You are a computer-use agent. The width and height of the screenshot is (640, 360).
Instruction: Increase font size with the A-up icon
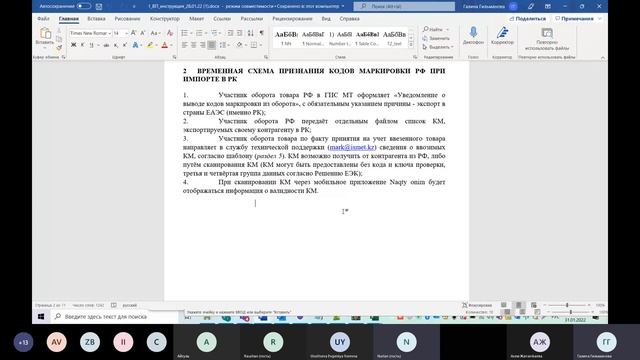pos(133,33)
